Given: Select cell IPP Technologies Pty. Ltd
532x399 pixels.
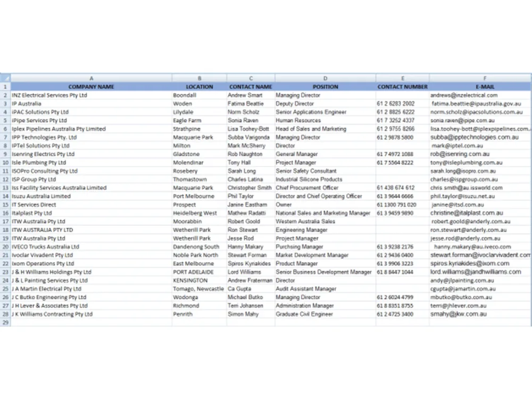Looking at the screenshot, I should (x=92, y=137).
